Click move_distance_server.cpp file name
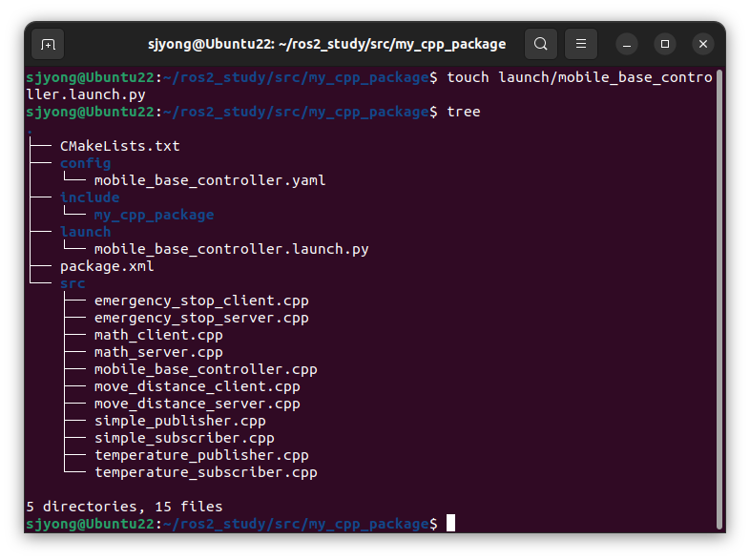 coord(198,404)
